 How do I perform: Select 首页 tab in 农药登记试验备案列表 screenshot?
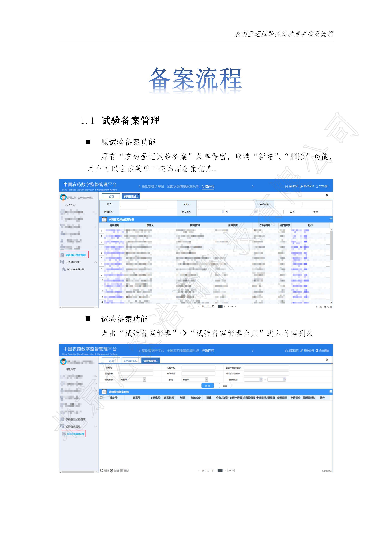(111, 196)
